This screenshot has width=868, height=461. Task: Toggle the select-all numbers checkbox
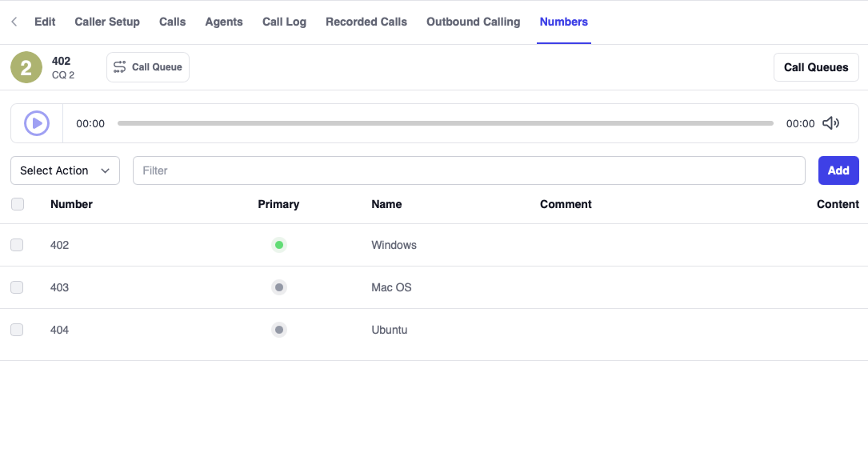18,204
